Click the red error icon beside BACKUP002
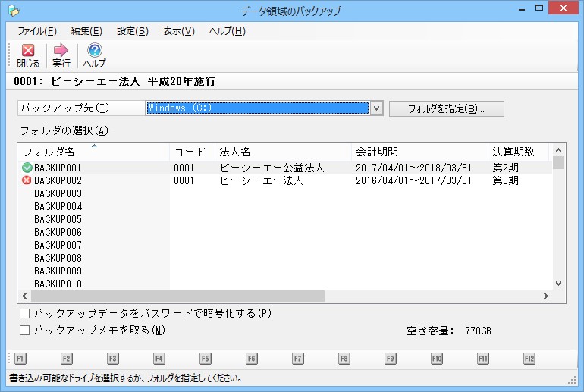This screenshot has width=584, height=392. (x=27, y=180)
